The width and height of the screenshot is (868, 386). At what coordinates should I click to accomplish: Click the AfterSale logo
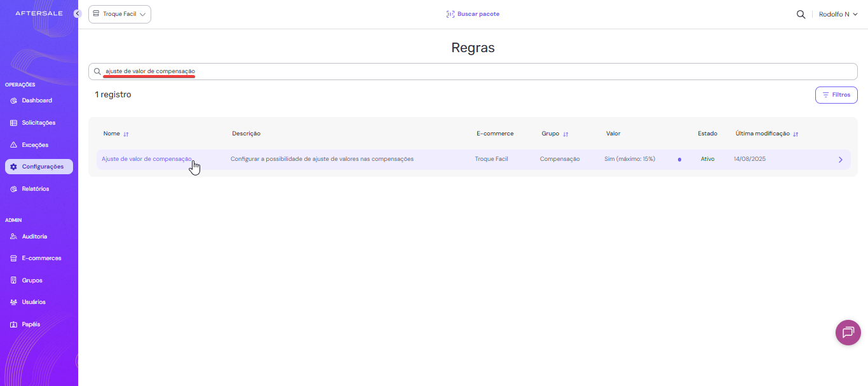coord(37,13)
